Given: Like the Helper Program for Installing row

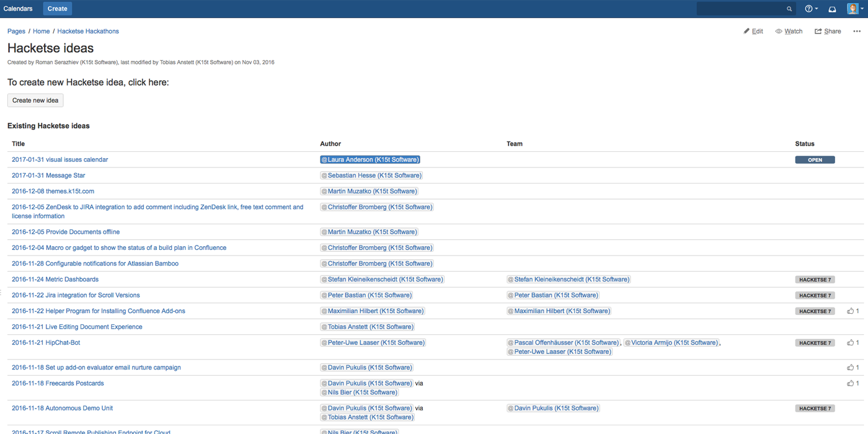Looking at the screenshot, I should coord(852,311).
